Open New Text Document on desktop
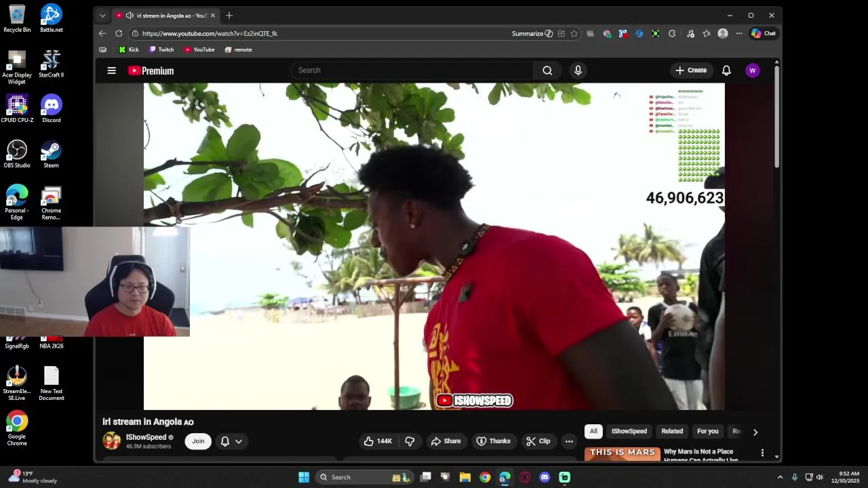 coord(52,384)
